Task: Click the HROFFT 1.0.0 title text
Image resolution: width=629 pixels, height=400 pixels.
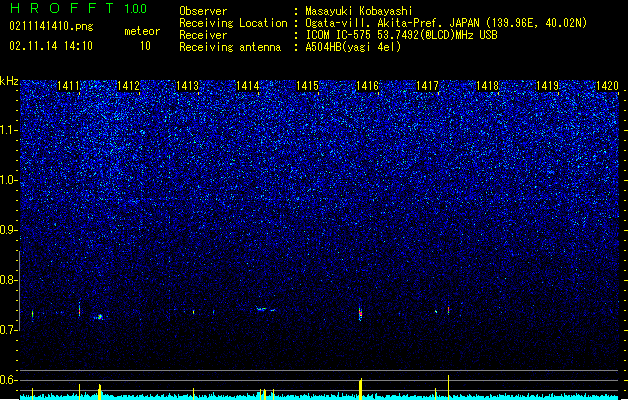Action: pos(79,8)
